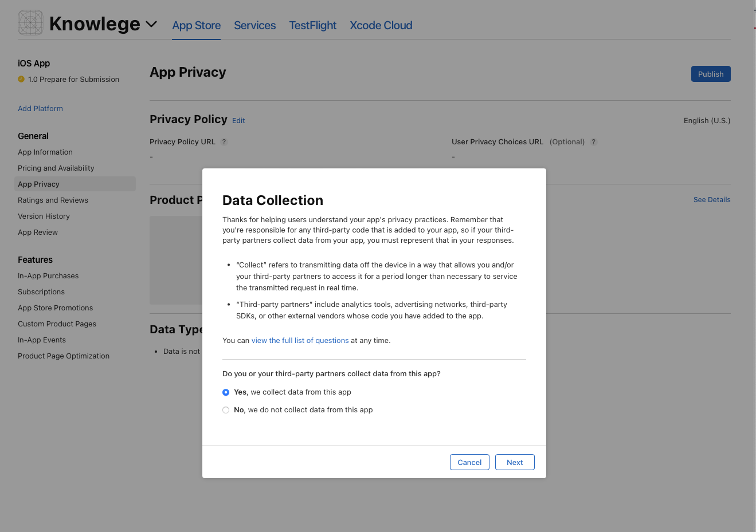
Task: Click the See Details link
Action: pyautogui.click(x=712, y=200)
